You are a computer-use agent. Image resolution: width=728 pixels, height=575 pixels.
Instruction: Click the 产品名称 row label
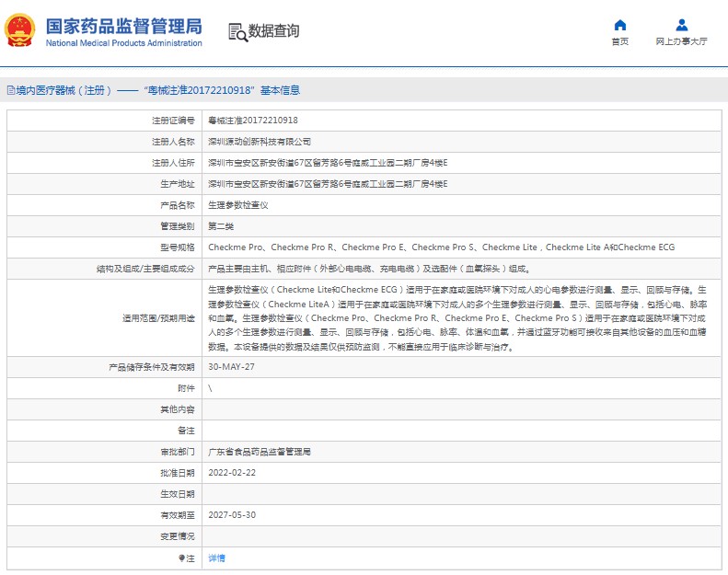(178, 205)
